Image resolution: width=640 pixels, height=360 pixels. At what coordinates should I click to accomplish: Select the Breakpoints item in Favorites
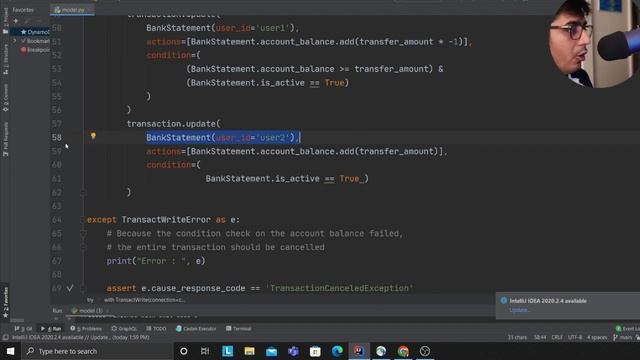[x=35, y=50]
